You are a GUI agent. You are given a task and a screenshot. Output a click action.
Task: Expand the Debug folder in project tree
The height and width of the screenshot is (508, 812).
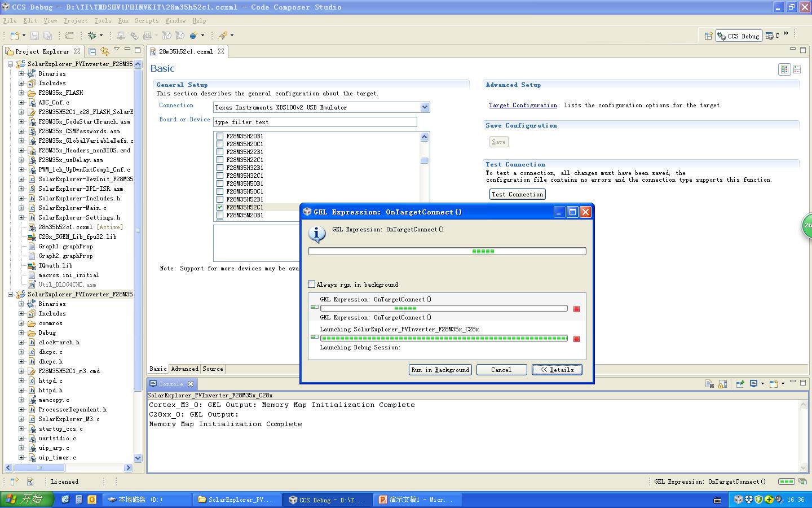click(21, 332)
